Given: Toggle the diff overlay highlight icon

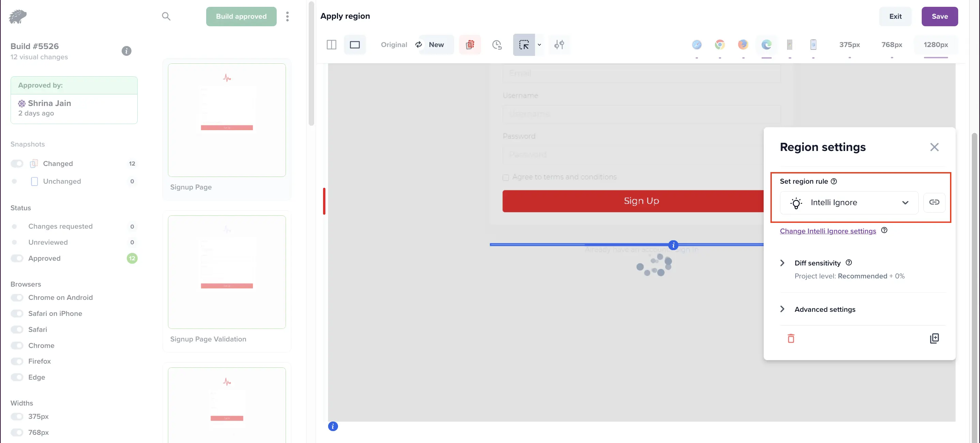Looking at the screenshot, I should (x=470, y=45).
